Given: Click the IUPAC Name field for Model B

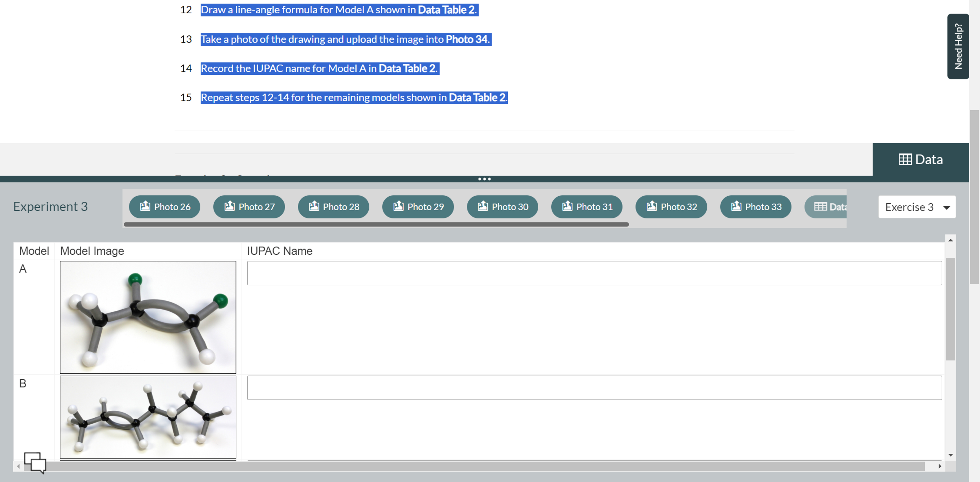Looking at the screenshot, I should tap(594, 387).
